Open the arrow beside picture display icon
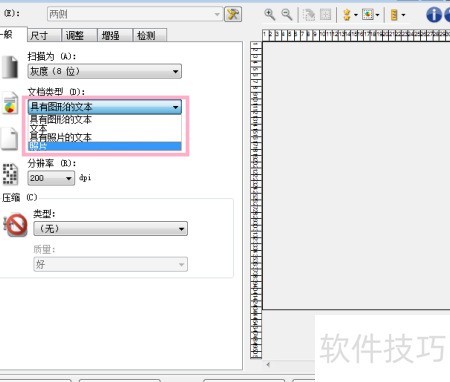The height and width of the screenshot is (382, 450). pyautogui.click(x=377, y=15)
